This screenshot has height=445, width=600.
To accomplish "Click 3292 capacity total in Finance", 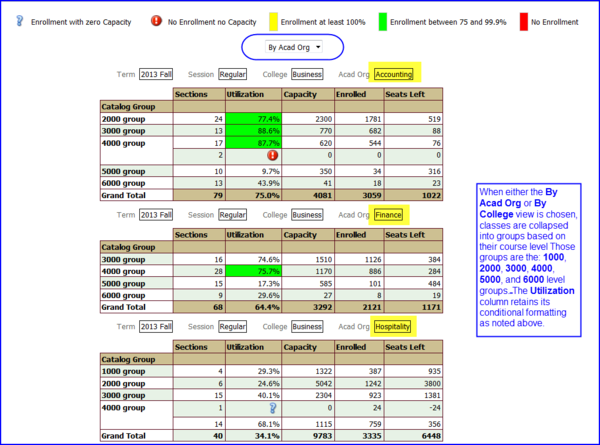I will point(308,307).
